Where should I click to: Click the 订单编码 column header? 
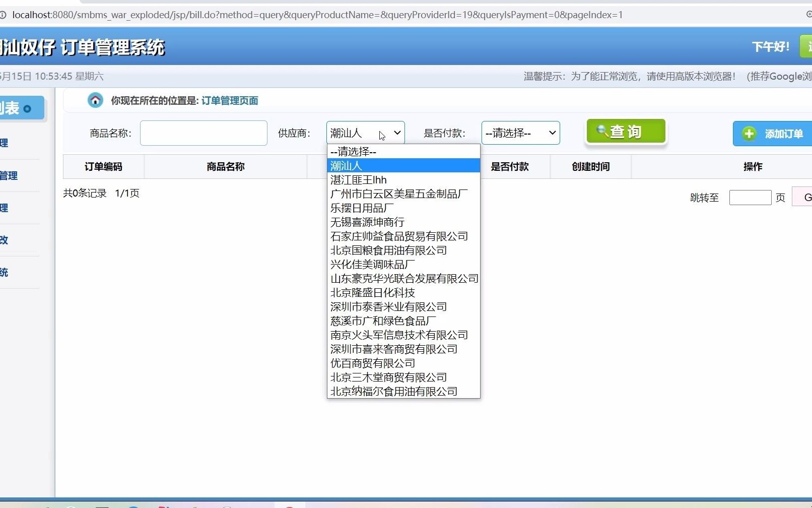[103, 166]
